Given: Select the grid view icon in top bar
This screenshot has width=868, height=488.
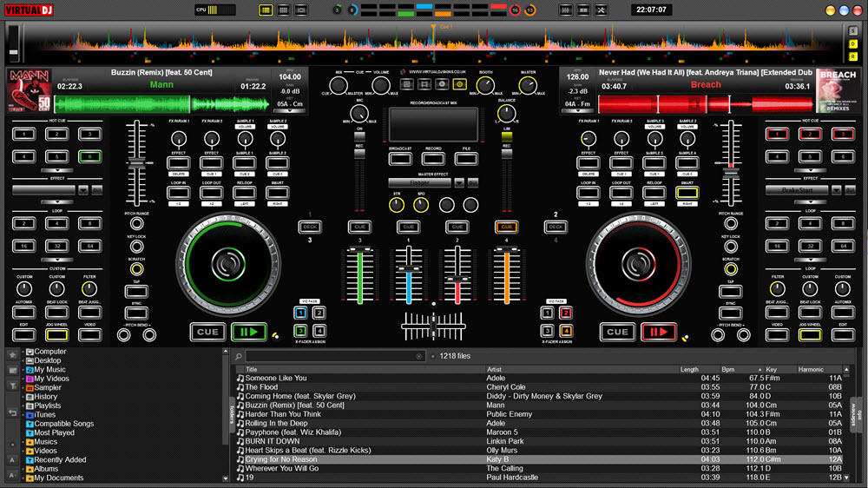Looking at the screenshot, I should click(x=284, y=10).
